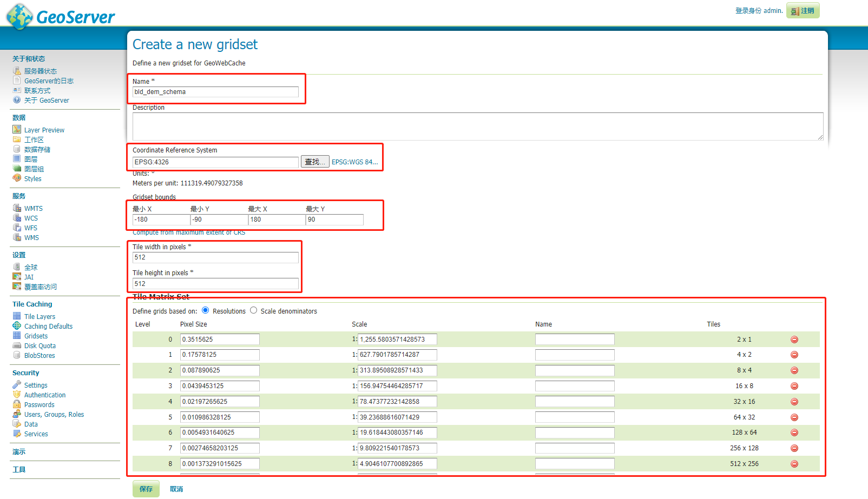Viewport: 868px width, 499px height.
Task: Click the Users, Groups, Roles icon
Action: 17,414
